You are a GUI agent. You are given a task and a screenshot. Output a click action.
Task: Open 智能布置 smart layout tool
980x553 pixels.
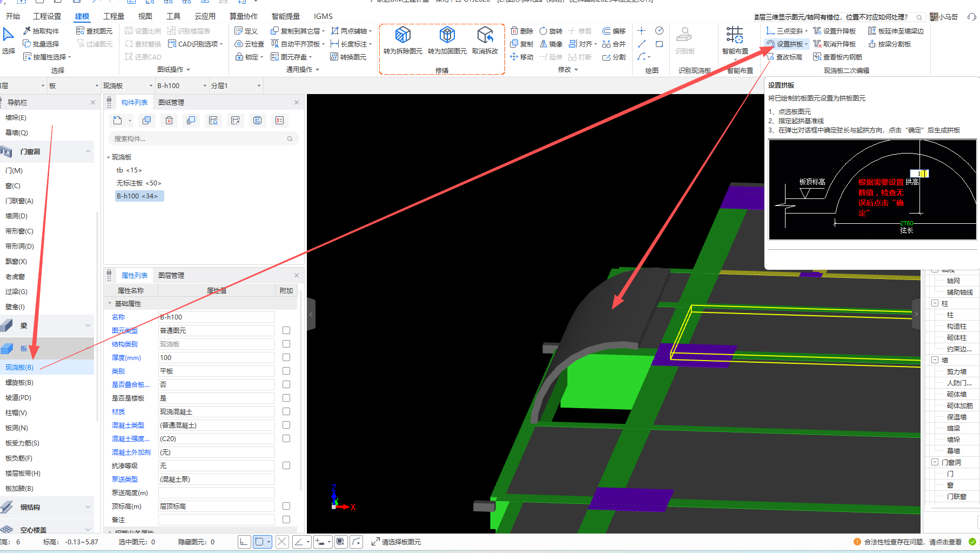[x=735, y=41]
